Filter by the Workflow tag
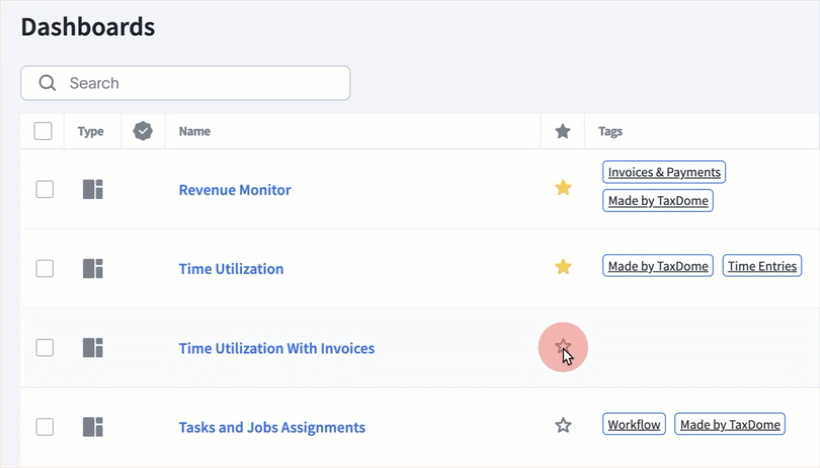 pos(634,425)
